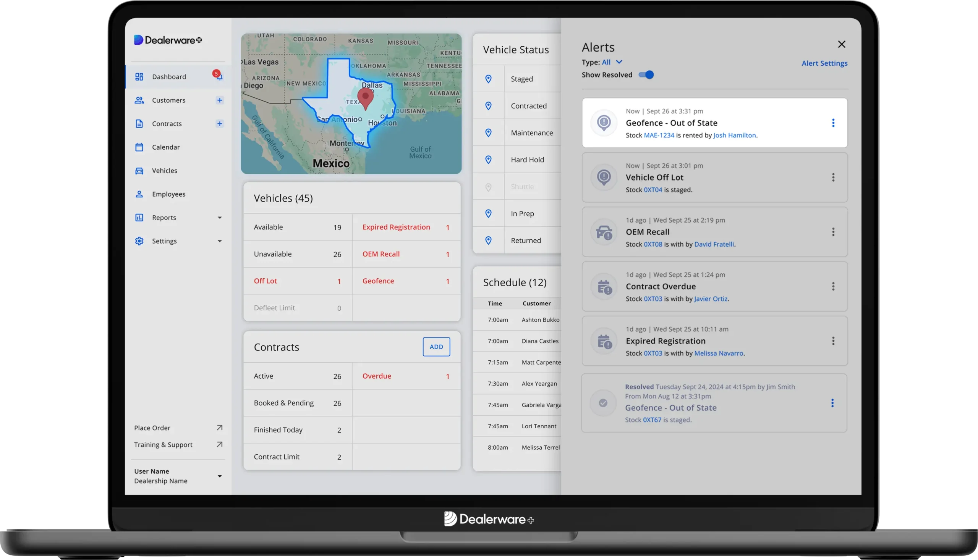
Task: Click the plus icon next to Customers
Action: pyautogui.click(x=220, y=100)
